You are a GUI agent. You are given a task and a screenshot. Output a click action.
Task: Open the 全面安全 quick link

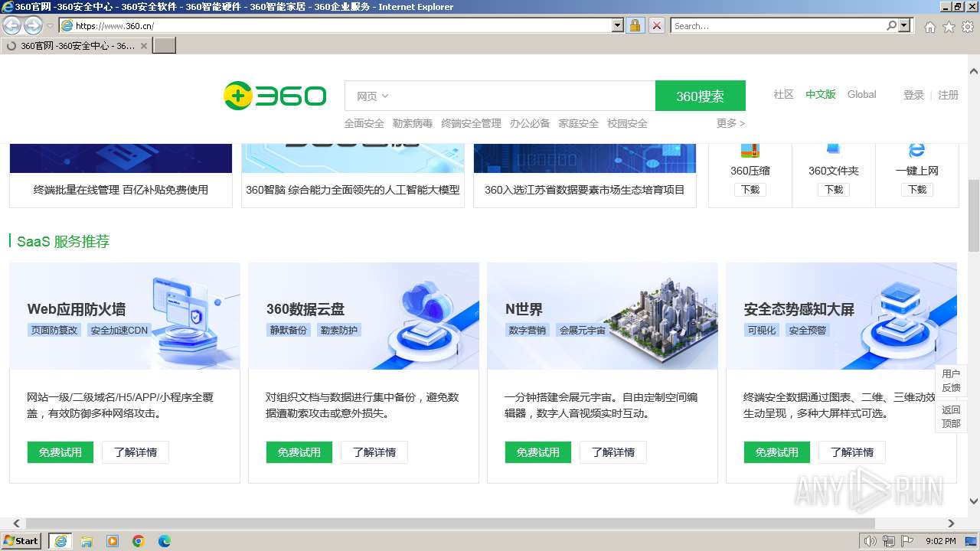[x=364, y=123]
